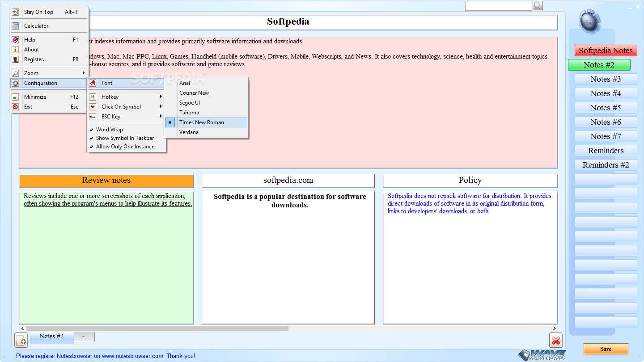This screenshot has width=644, height=362.
Task: Expand the Configuration submenu
Action: coord(49,83)
